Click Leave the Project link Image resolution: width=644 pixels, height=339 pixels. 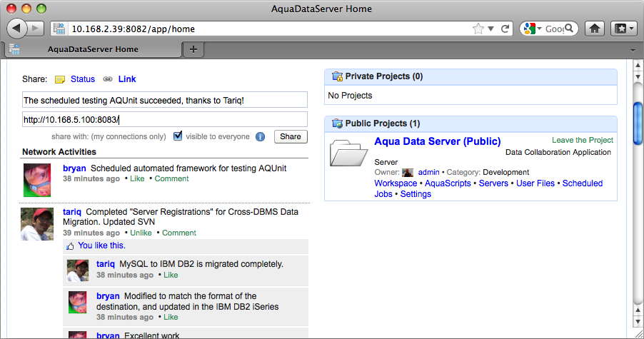pos(583,140)
